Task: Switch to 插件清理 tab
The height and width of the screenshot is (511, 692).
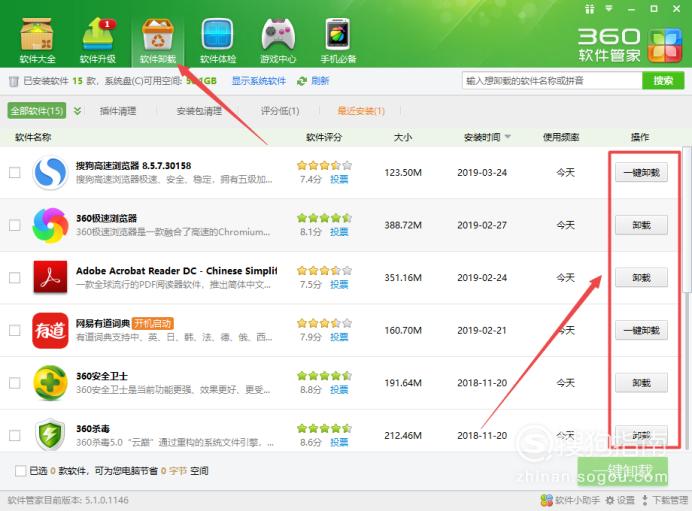Action: [x=118, y=111]
